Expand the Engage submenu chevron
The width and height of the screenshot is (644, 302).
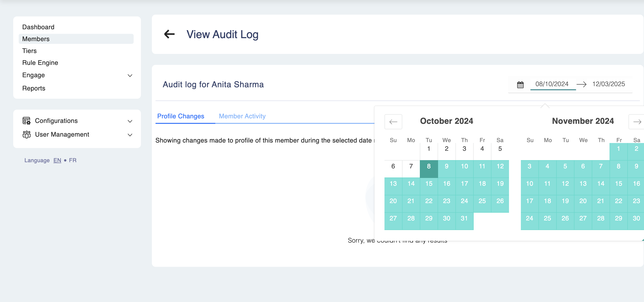click(x=130, y=75)
